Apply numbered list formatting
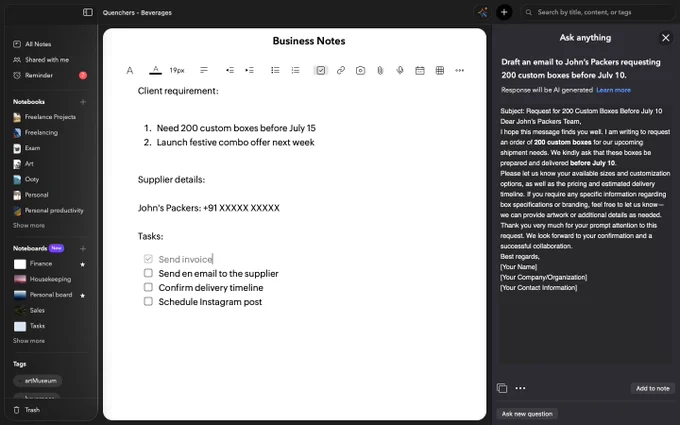Viewport: 680px width, 425px height. click(x=295, y=70)
